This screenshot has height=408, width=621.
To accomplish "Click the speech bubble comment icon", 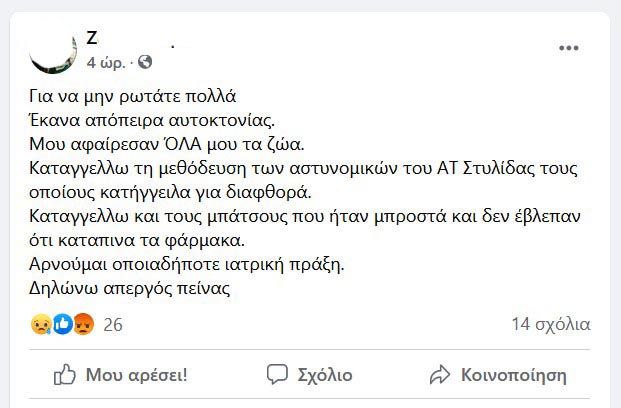I will [277, 374].
